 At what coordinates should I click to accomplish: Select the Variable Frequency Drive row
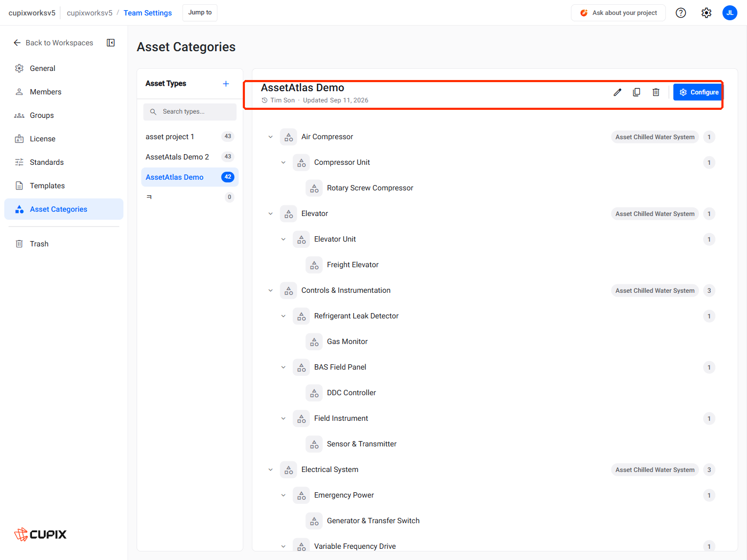coord(491,546)
